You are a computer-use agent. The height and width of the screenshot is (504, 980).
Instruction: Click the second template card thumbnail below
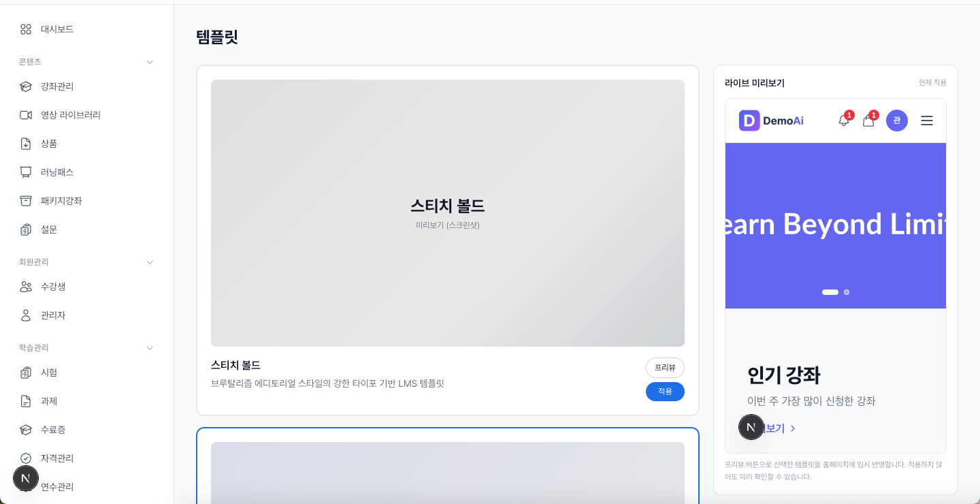(x=448, y=473)
